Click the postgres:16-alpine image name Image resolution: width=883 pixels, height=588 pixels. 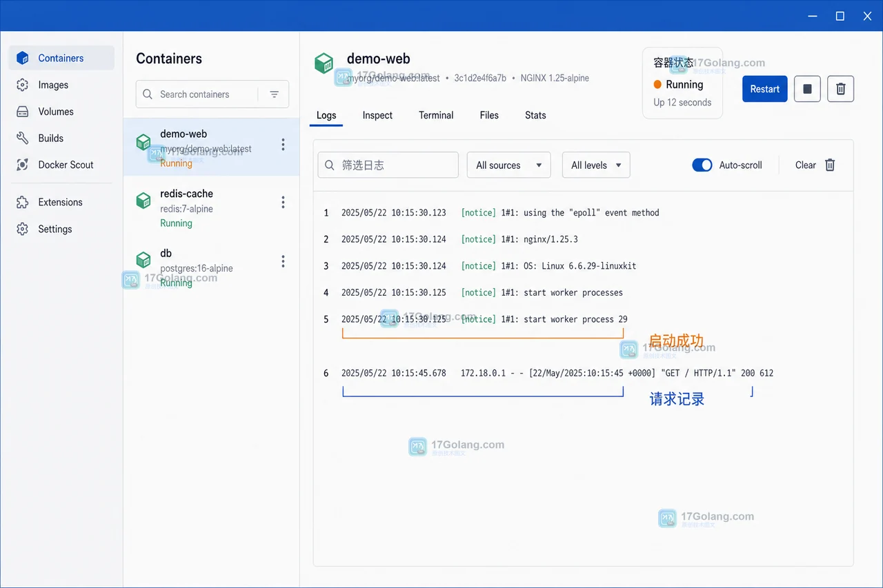click(x=197, y=268)
